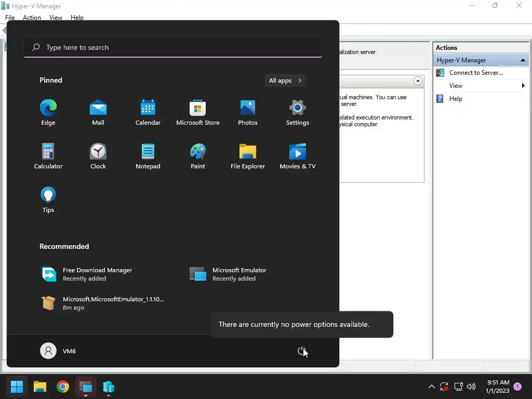Open the Calculator app
532x399 pixels.
[x=48, y=156]
